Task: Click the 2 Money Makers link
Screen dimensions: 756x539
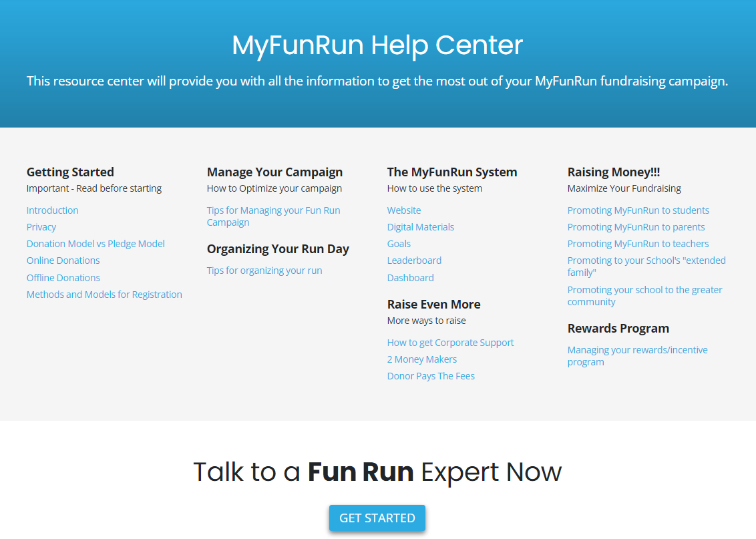Action: tap(422, 359)
